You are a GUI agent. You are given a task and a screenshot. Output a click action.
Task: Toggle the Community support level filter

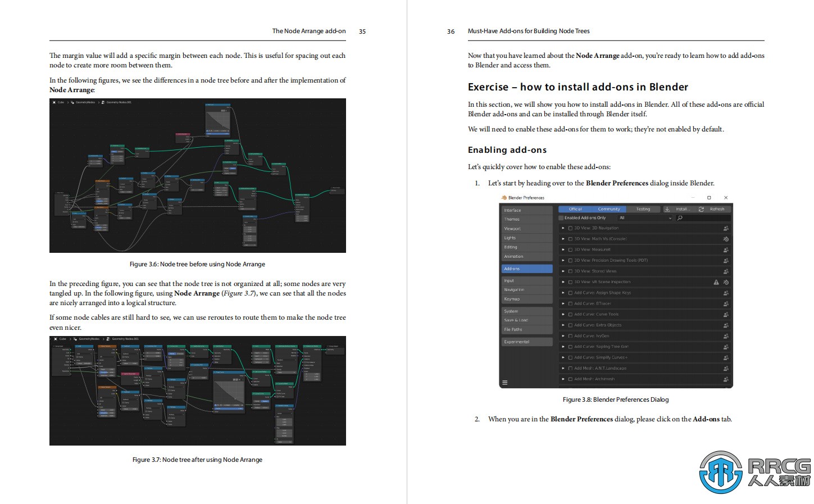[x=609, y=209]
